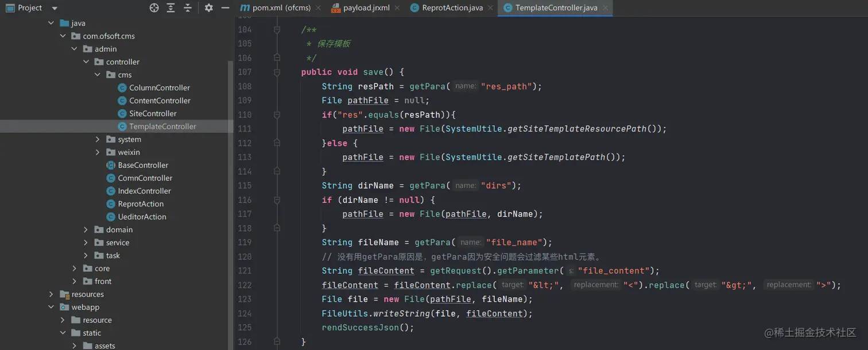Click the java source folder icon
The height and width of the screenshot is (350, 868).
(64, 23)
